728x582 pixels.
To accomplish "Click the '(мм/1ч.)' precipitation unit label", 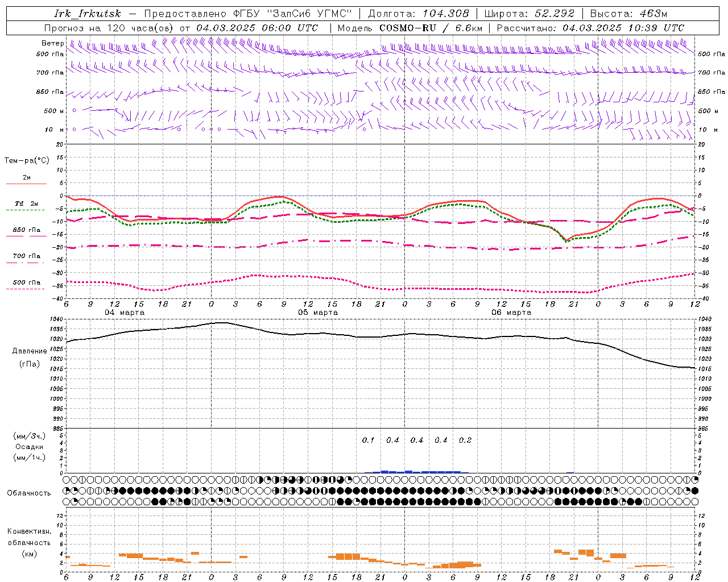I will [x=30, y=458].
